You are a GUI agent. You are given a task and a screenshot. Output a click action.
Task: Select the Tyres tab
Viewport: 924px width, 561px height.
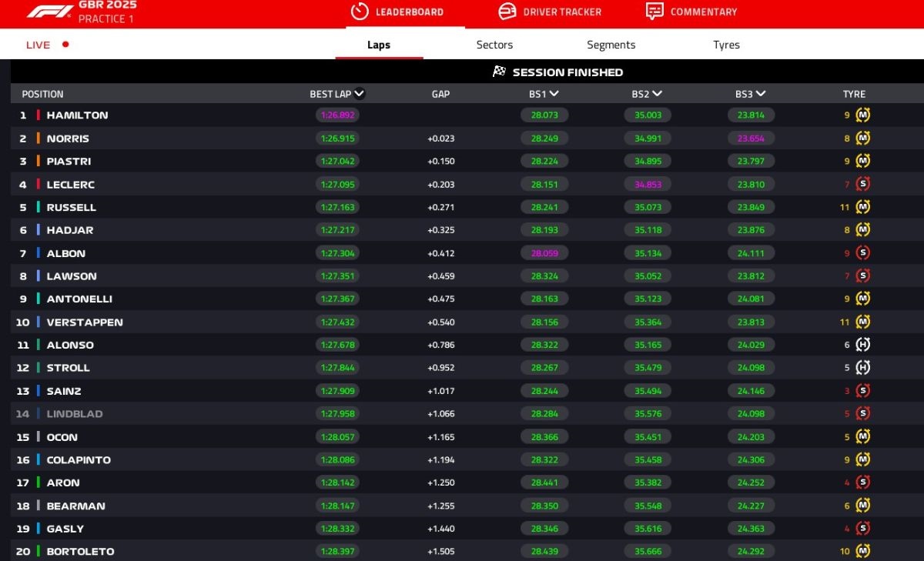[x=726, y=45]
